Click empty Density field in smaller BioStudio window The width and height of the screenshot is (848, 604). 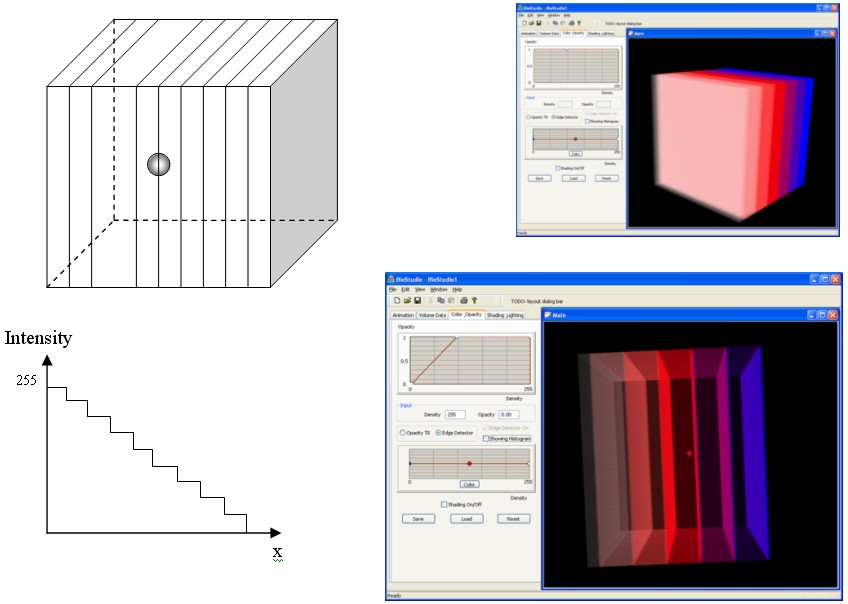[565, 104]
